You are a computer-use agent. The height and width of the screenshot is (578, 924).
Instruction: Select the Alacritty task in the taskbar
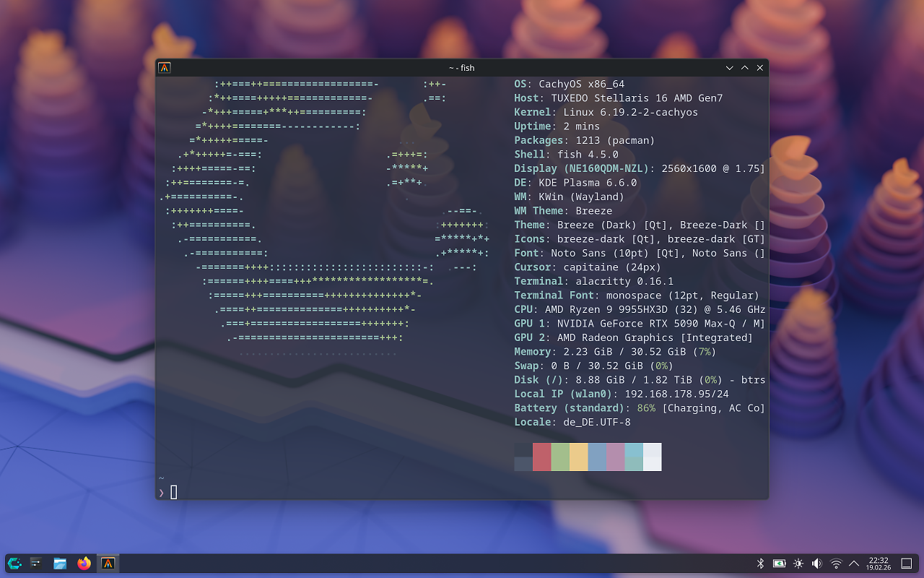click(108, 563)
